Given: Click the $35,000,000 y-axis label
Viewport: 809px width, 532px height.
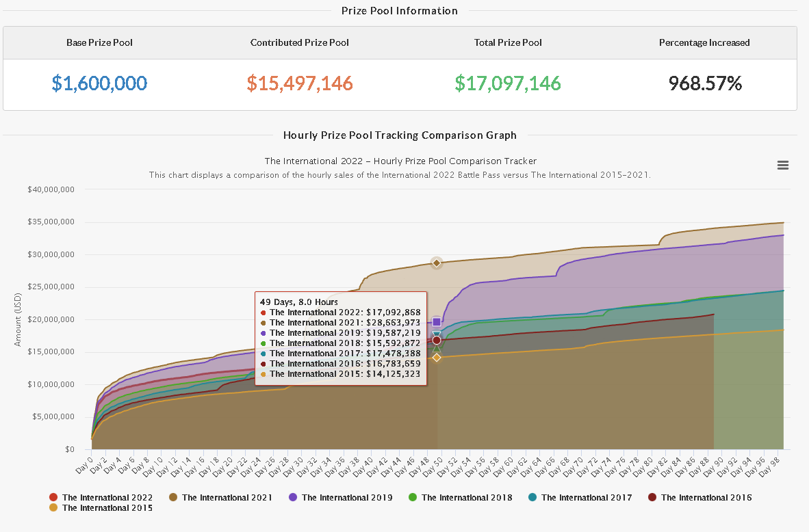Looking at the screenshot, I should 51,222.
